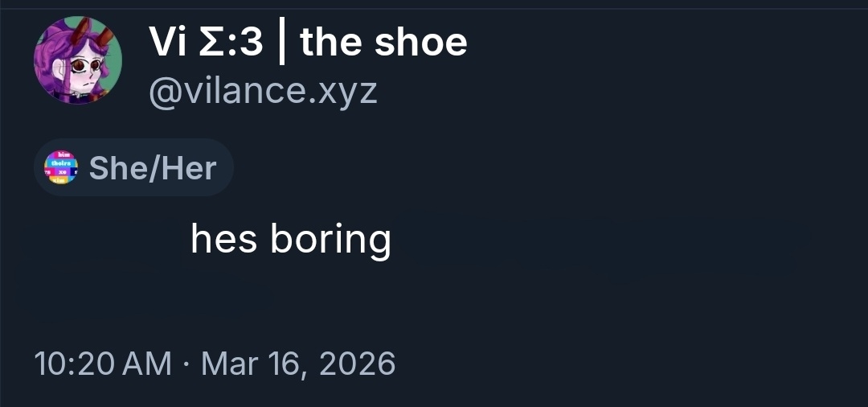Click the pronouns badge colorful icon
Viewport: 868px width, 407px height.
coord(60,167)
